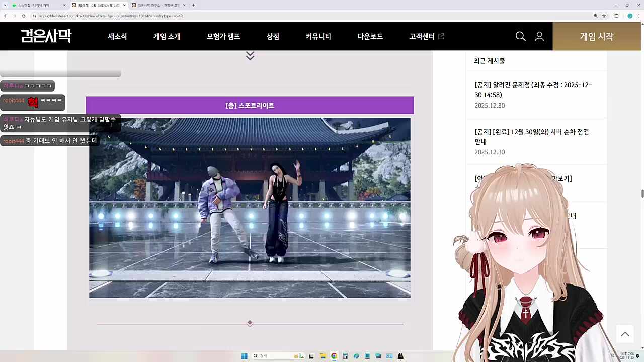This screenshot has height=362, width=644.
Task: Open the black hooded-figure app in the taskbar
Action: coord(400,356)
